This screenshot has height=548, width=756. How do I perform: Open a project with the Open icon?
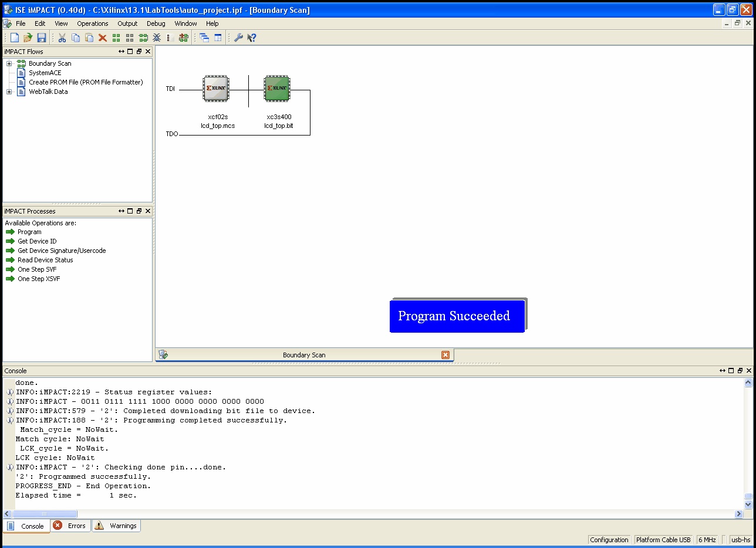[x=28, y=38]
